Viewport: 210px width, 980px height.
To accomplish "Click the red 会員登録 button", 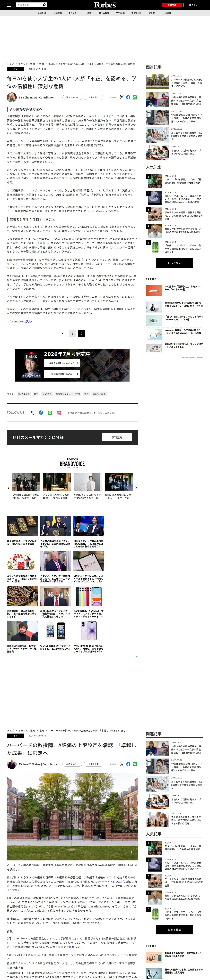I will point(172,5).
